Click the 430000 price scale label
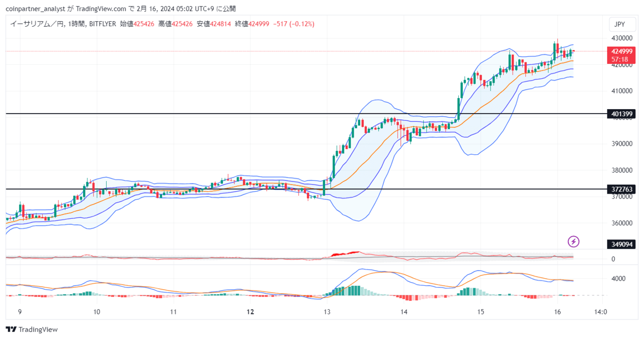This screenshot has height=339, width=644. click(x=621, y=38)
